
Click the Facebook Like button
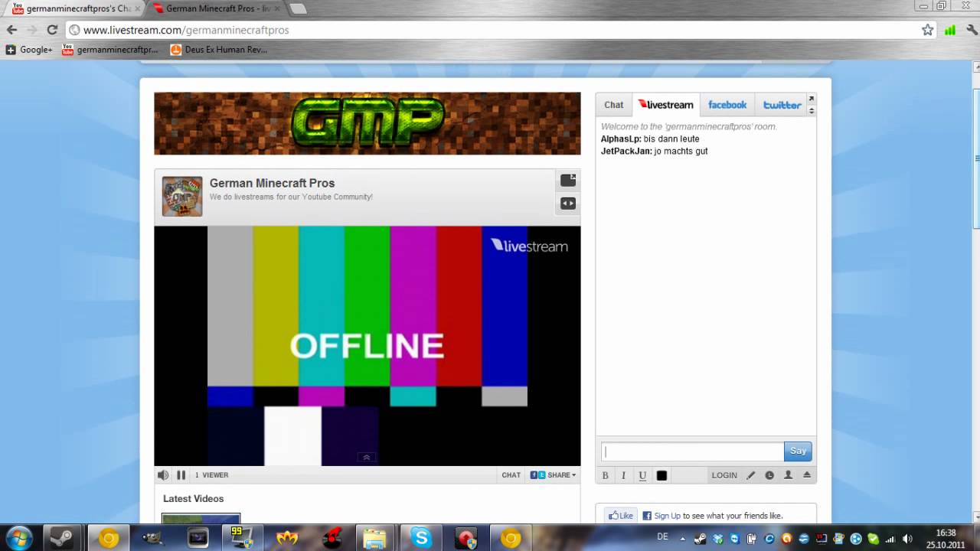click(x=620, y=516)
